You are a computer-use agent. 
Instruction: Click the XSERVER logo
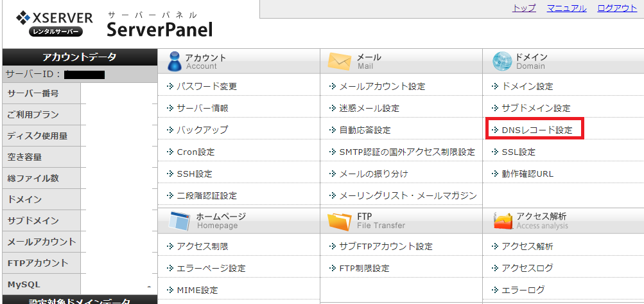tap(54, 24)
